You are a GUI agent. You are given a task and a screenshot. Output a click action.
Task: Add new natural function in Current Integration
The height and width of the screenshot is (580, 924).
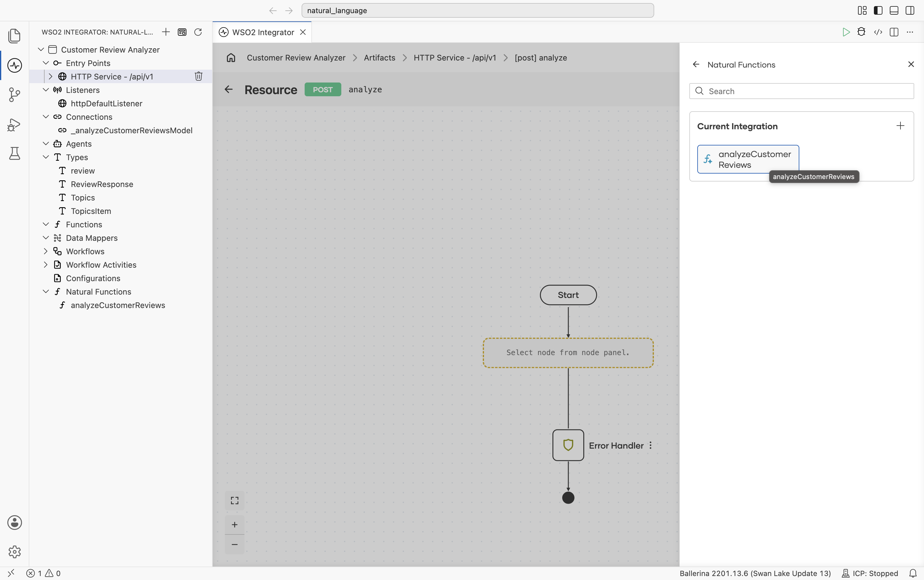click(x=900, y=126)
